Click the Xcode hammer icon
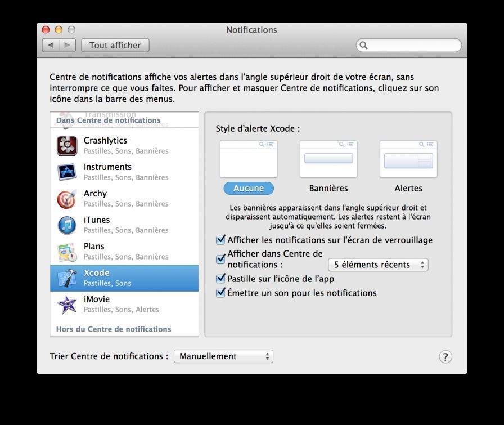 [67, 278]
